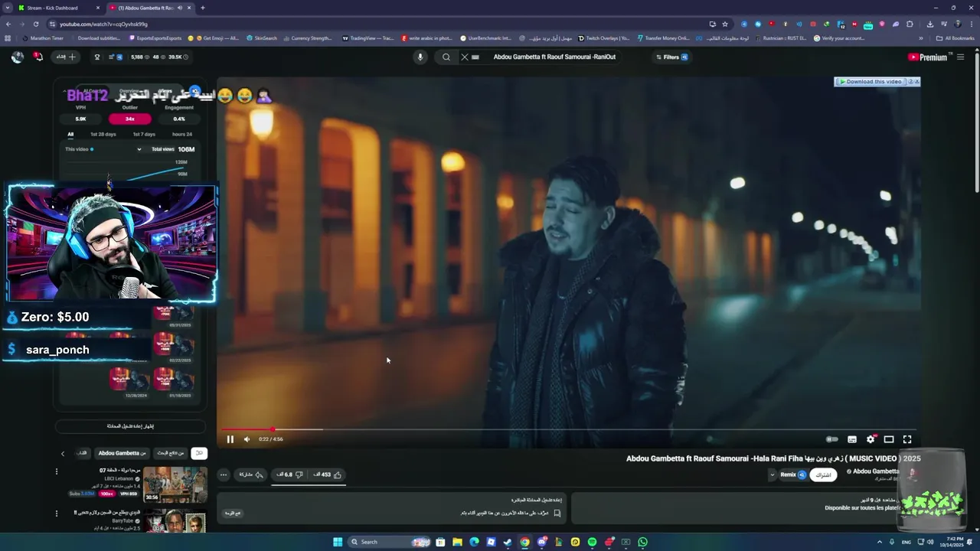Screen dimensions: 980x551
Task: Select the 1st 7 days tab
Action: point(144,134)
